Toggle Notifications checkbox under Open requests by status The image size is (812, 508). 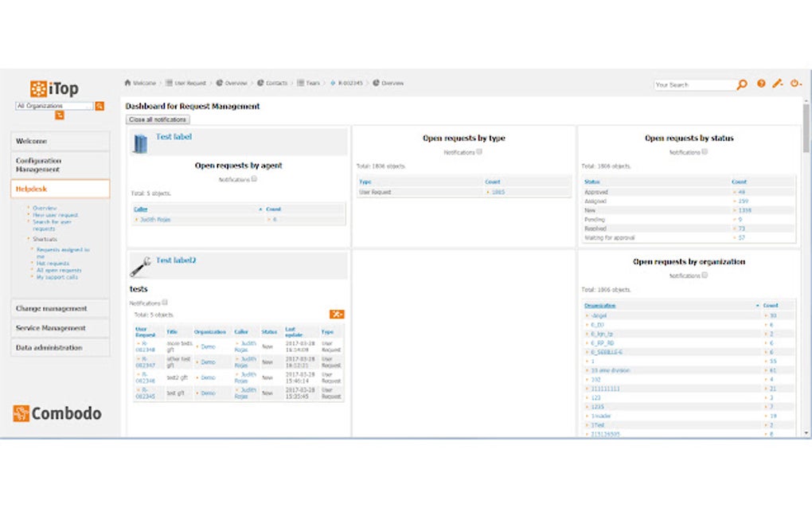(705, 152)
